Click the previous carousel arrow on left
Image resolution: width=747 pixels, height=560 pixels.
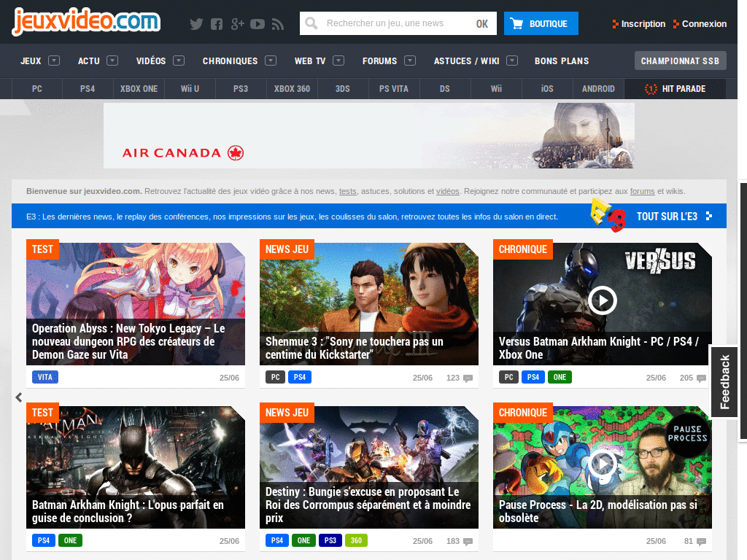18,397
